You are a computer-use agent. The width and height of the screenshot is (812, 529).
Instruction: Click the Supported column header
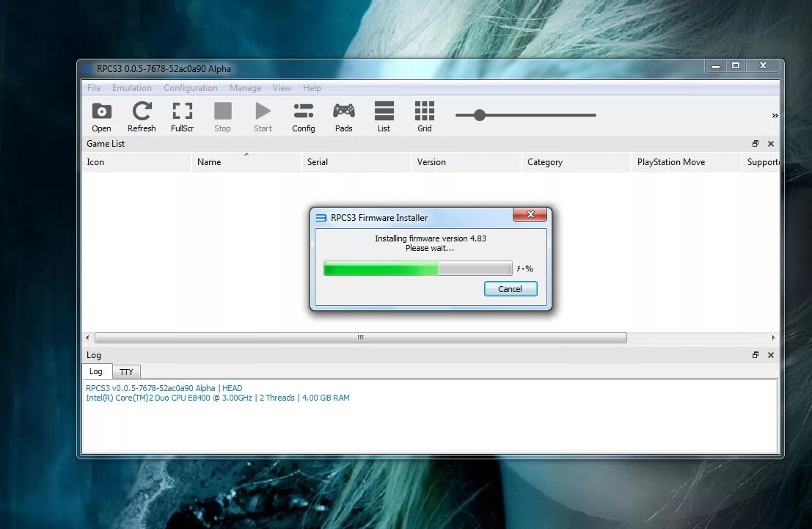pos(761,161)
